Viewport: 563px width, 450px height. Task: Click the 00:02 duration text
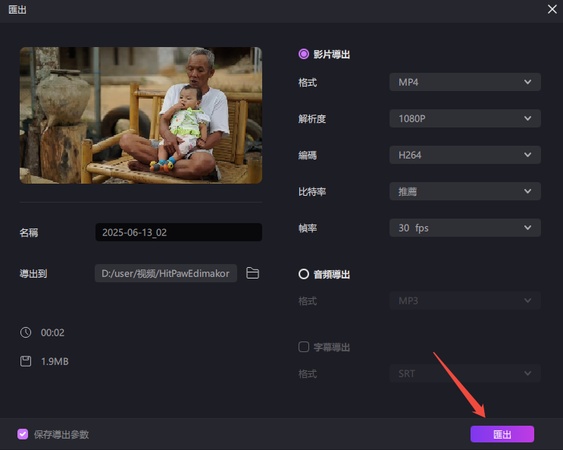click(52, 333)
